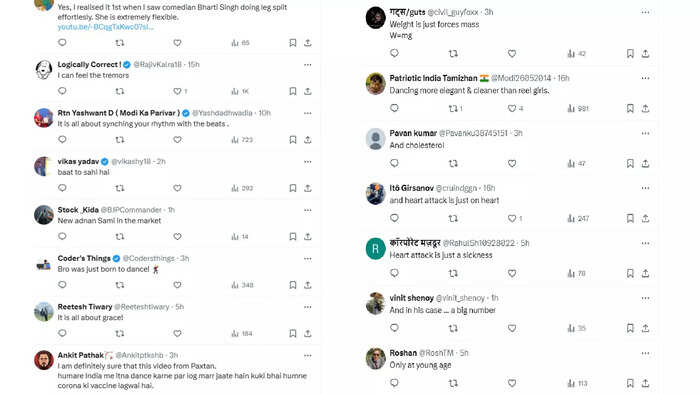The width and height of the screenshot is (700, 394).
Task: Expand more menu on कॉरपोरेट मज़दूर tweet
Action: coord(645,243)
